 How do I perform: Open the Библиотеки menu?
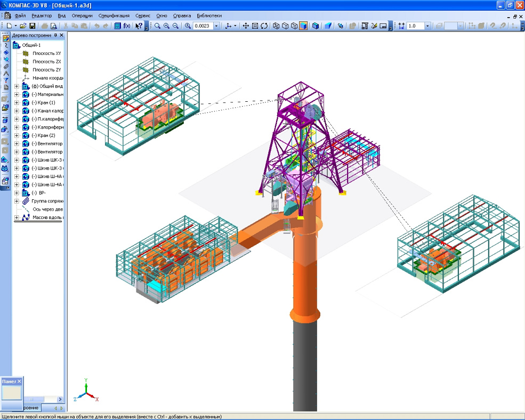click(x=209, y=15)
